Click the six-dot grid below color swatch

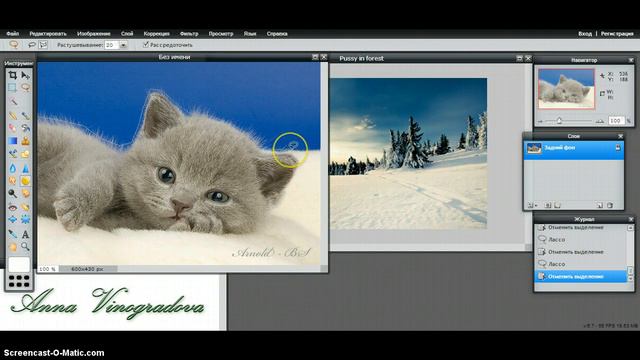[19, 281]
